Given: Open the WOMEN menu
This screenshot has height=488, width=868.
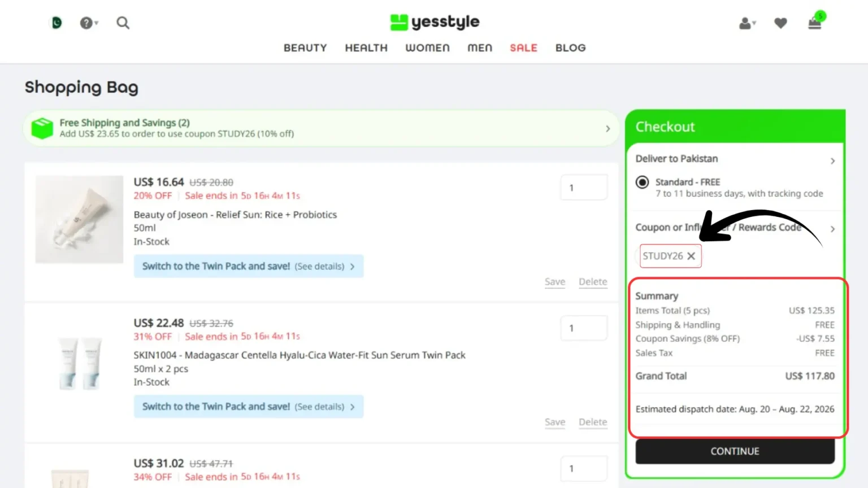Looking at the screenshot, I should pos(427,48).
